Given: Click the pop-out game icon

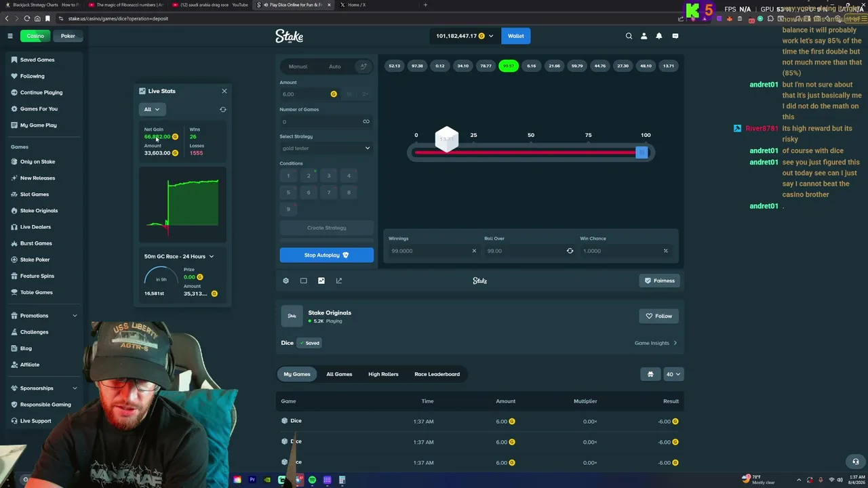Looking at the screenshot, I should pyautogui.click(x=339, y=281).
